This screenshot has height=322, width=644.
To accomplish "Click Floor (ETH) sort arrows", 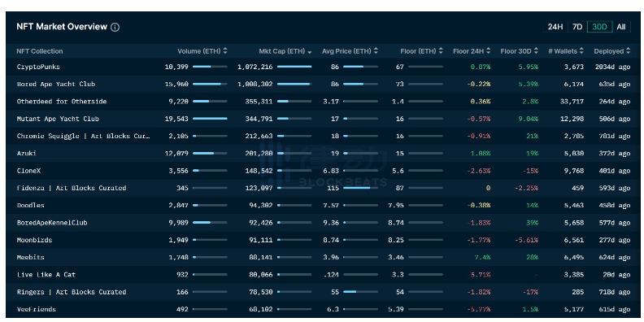I will 441,51.
